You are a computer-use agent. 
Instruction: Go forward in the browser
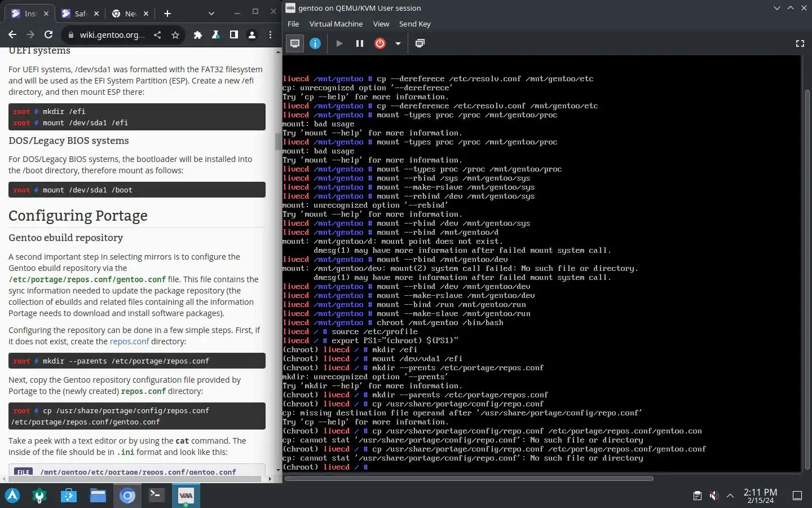30,35
